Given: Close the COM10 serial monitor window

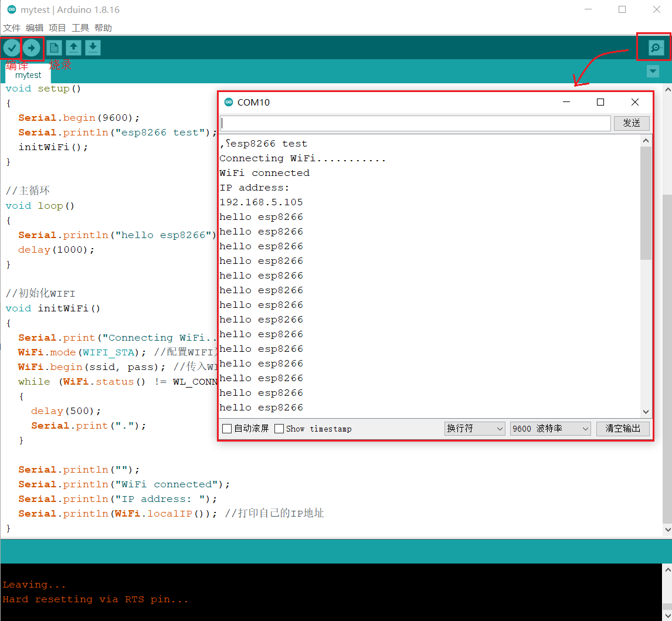Looking at the screenshot, I should (x=634, y=102).
